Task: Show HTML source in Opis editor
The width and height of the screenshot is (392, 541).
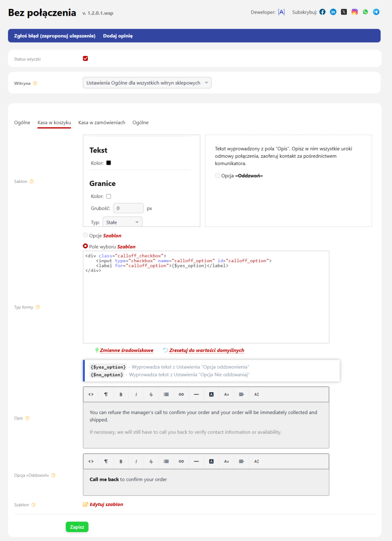Action: pyautogui.click(x=91, y=395)
